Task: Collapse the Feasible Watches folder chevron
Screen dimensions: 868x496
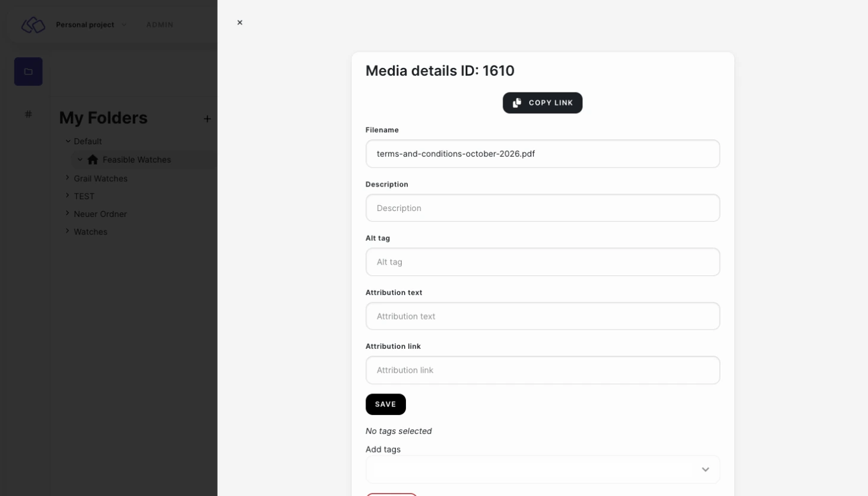Action: coord(80,160)
